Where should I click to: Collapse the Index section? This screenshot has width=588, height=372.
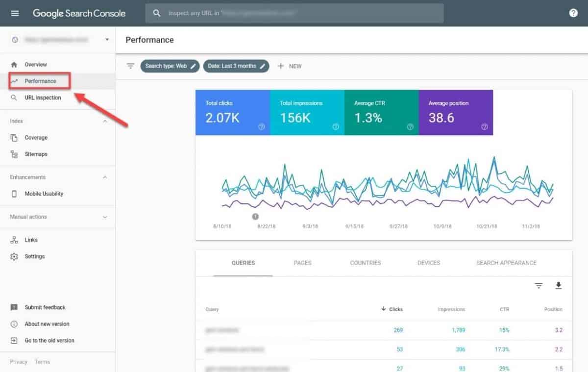point(105,121)
